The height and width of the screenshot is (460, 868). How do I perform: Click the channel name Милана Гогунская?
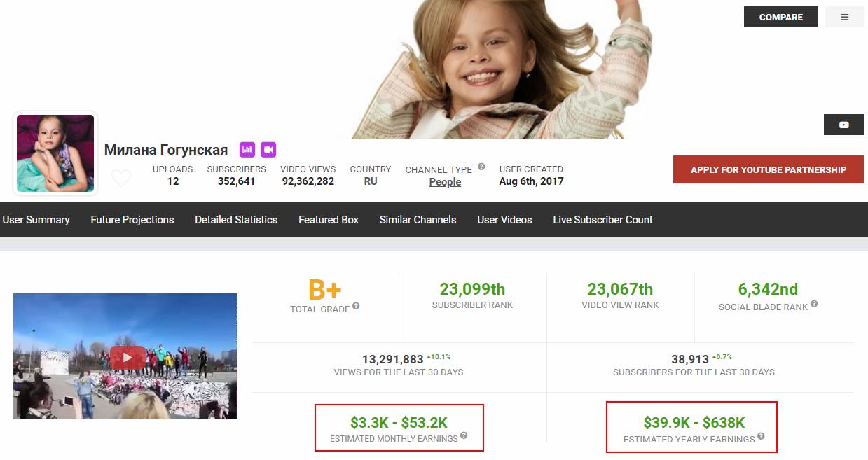[x=166, y=150]
